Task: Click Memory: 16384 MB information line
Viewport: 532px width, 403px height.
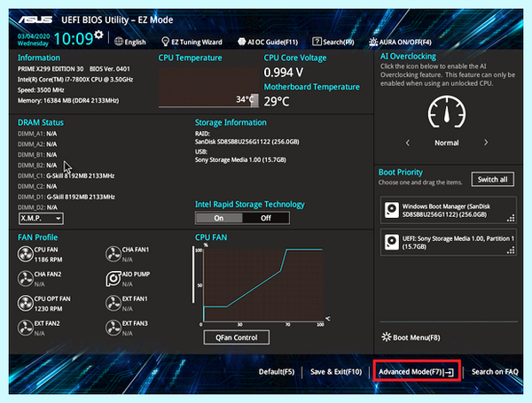Action: [68, 100]
